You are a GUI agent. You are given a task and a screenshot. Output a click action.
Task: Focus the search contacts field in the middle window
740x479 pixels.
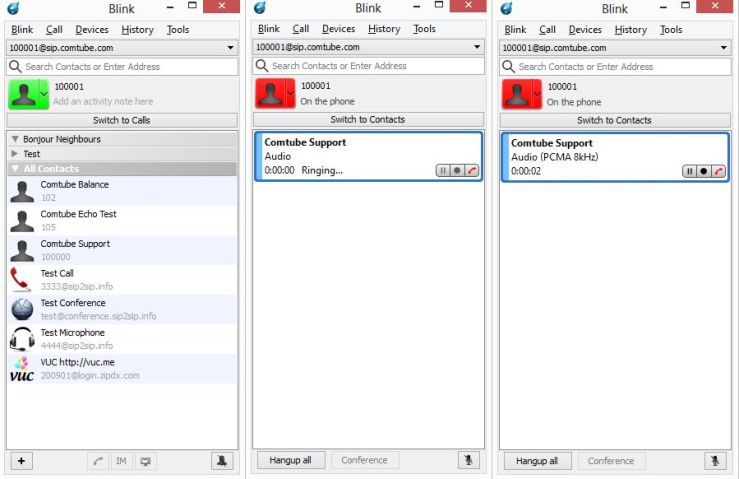(369, 66)
